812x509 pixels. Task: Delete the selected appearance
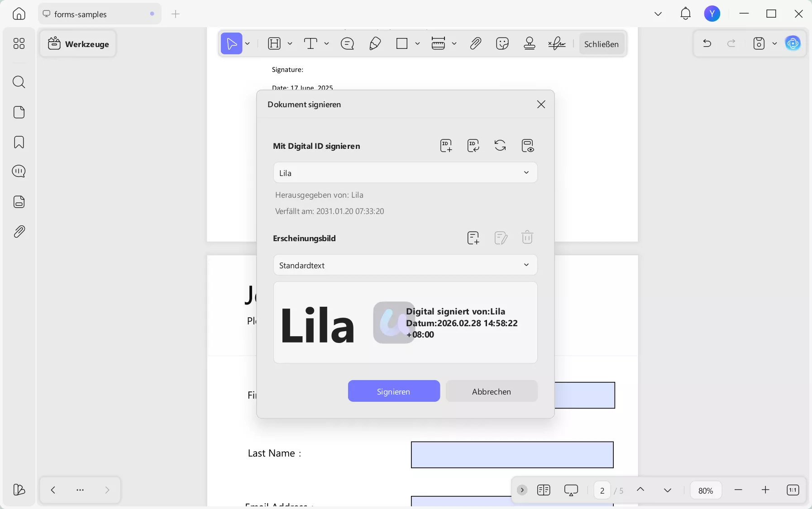coord(527,237)
